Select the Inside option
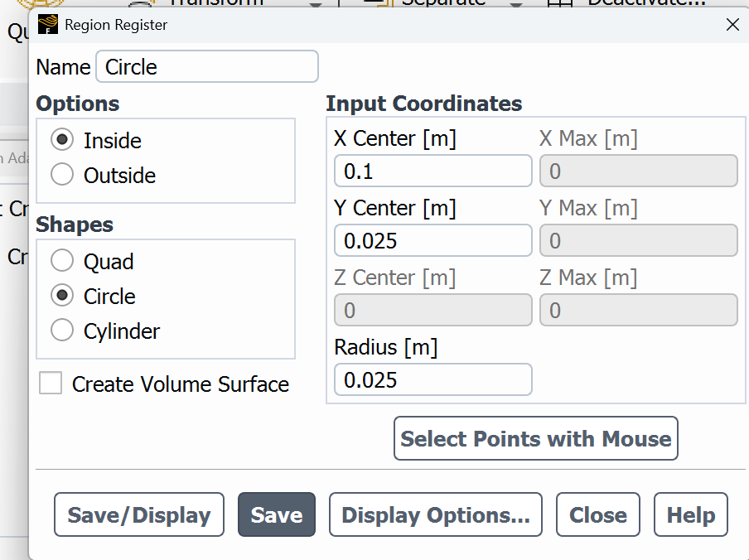The image size is (749, 560). pos(62,140)
